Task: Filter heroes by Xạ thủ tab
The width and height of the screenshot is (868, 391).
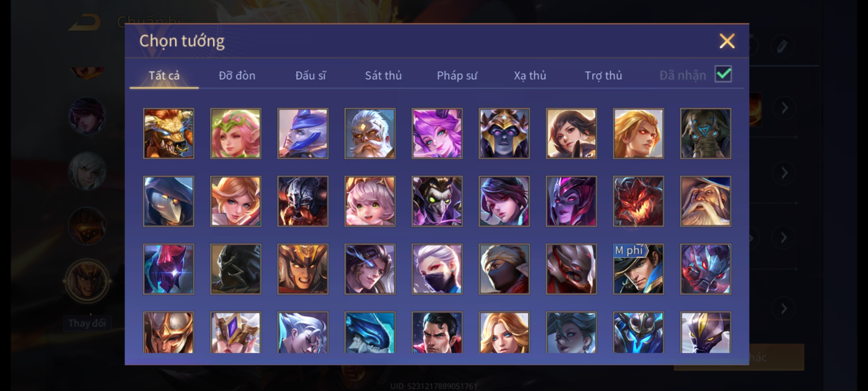Action: [530, 75]
